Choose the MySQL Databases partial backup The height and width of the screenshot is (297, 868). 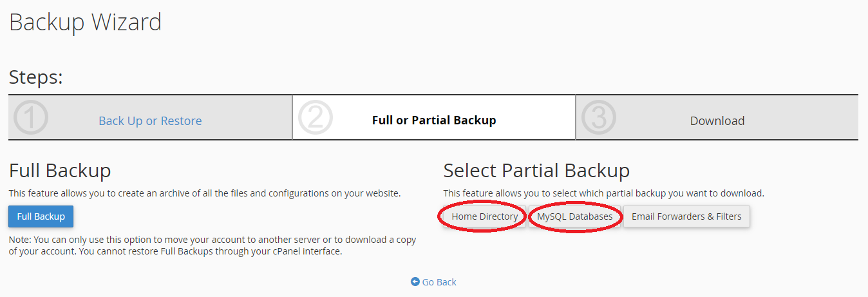(575, 216)
